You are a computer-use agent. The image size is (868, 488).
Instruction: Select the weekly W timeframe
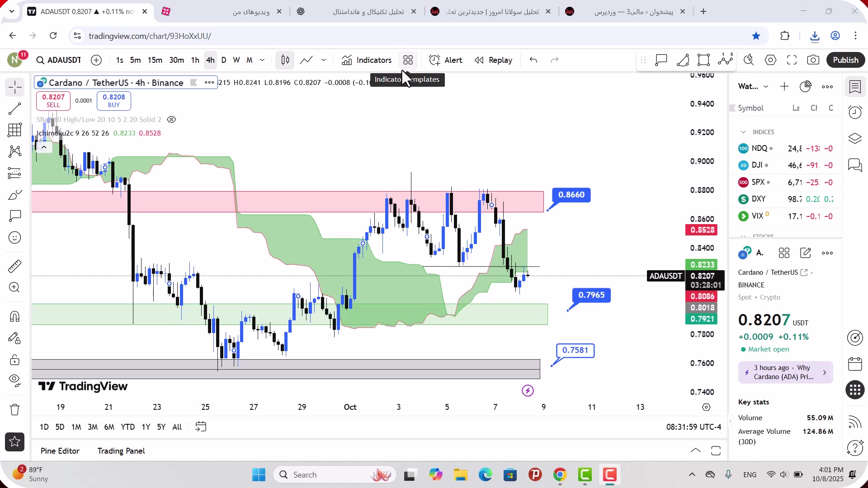(236, 60)
